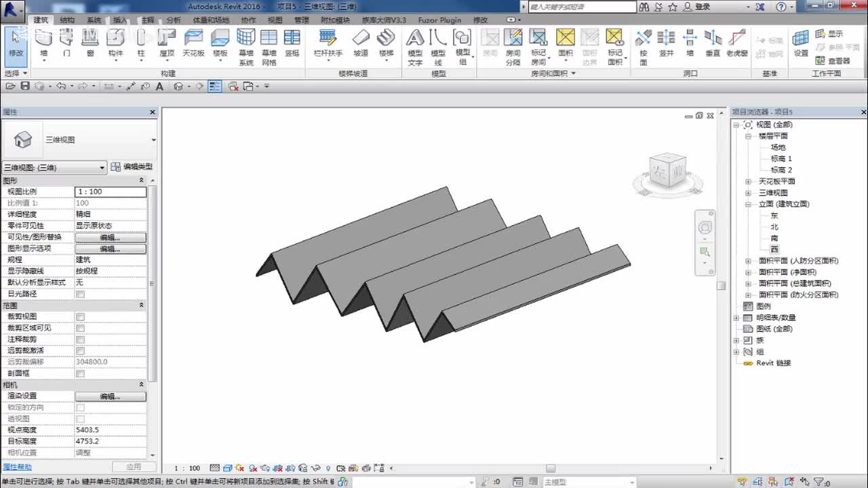Click the ViewCube in the 3D view
The image size is (868, 488).
point(667,170)
